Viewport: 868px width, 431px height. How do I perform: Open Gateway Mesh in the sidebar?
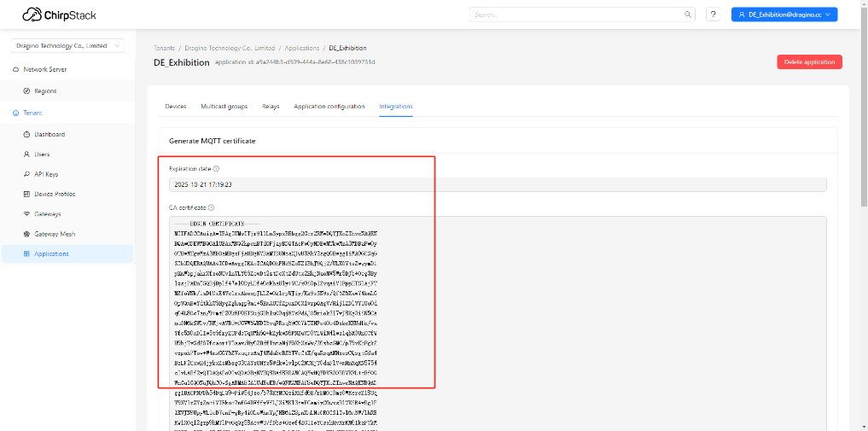coord(55,234)
